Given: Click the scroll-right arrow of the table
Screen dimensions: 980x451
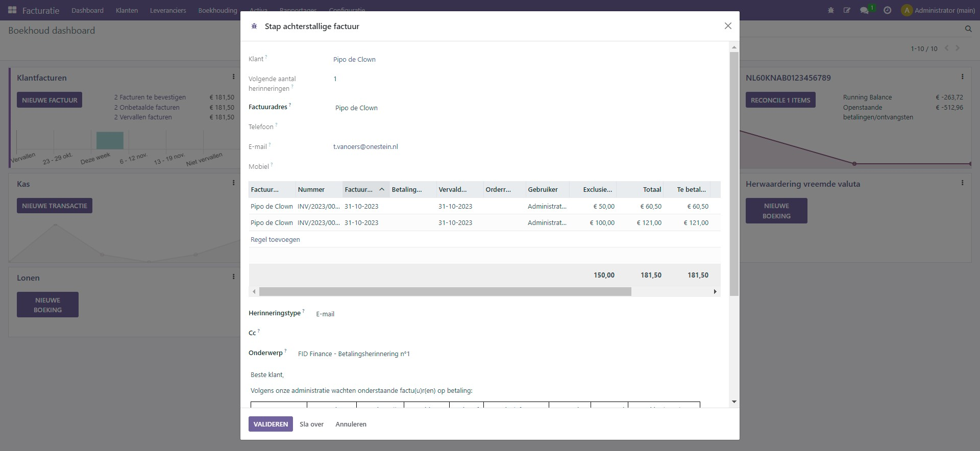Looking at the screenshot, I should click(x=715, y=292).
